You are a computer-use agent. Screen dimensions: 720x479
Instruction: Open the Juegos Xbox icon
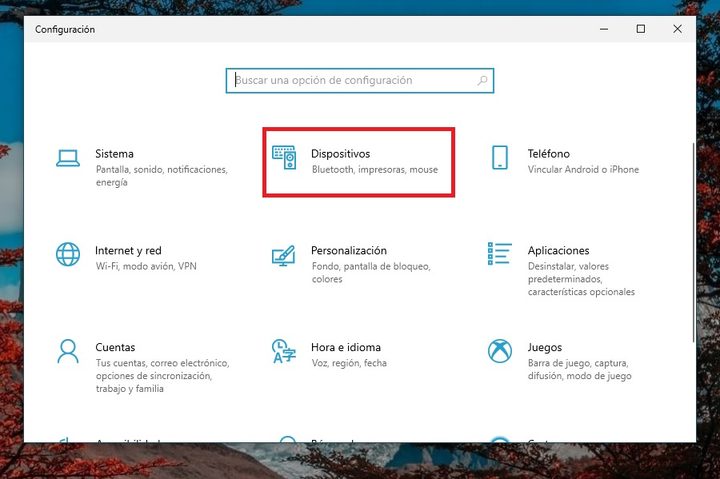[500, 351]
